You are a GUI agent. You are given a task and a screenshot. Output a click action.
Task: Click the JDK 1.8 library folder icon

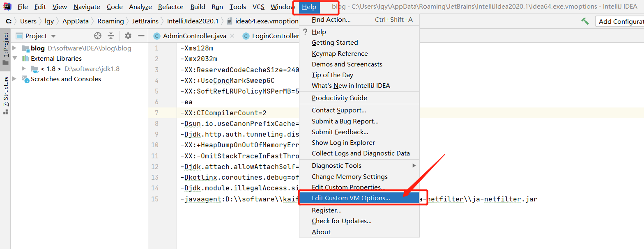tap(34, 69)
